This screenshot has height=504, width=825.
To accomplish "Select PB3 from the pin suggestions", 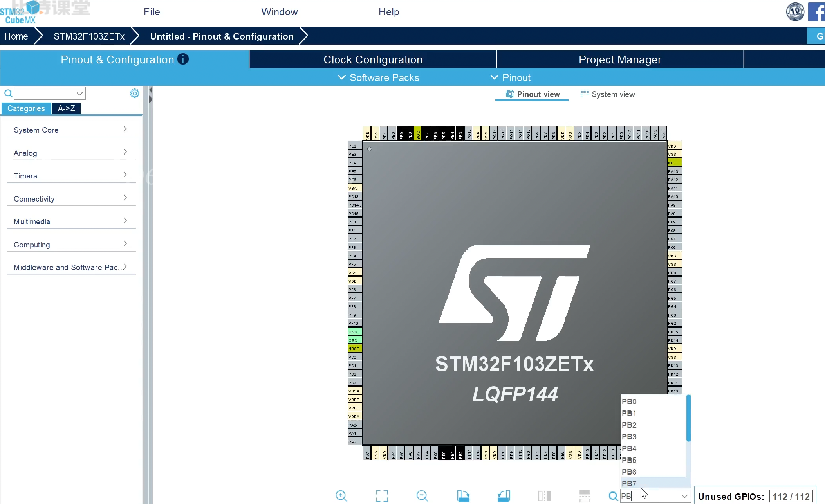I will pyautogui.click(x=654, y=437).
